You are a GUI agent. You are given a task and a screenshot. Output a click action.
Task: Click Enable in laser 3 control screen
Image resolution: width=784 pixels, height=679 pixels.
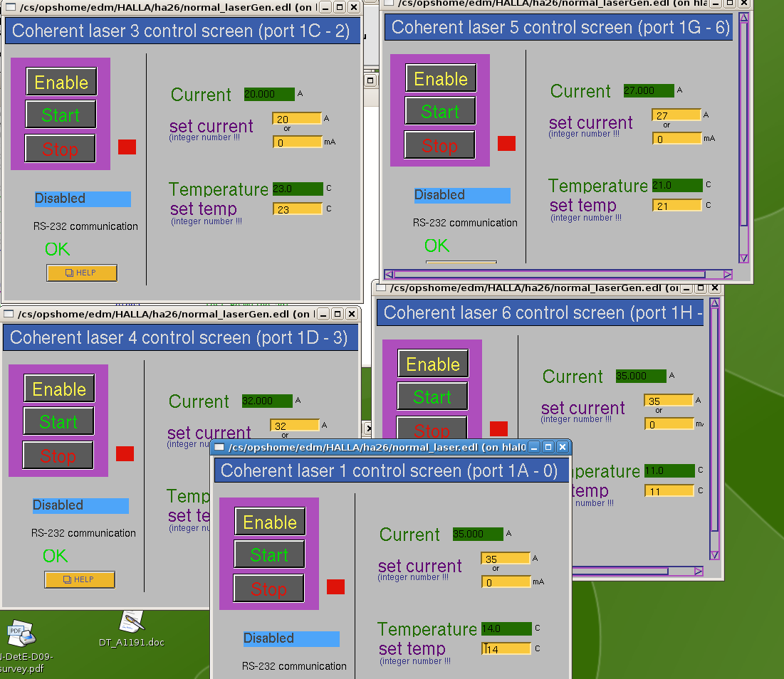pyautogui.click(x=61, y=82)
